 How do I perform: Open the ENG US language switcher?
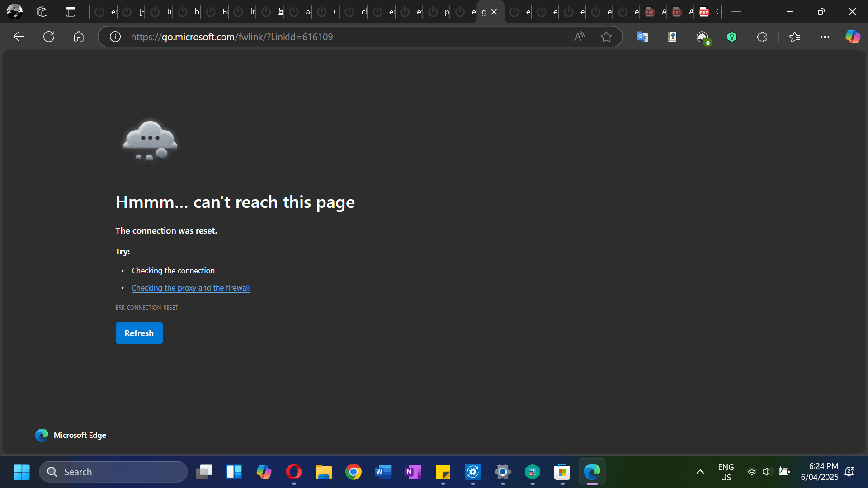[726, 472]
